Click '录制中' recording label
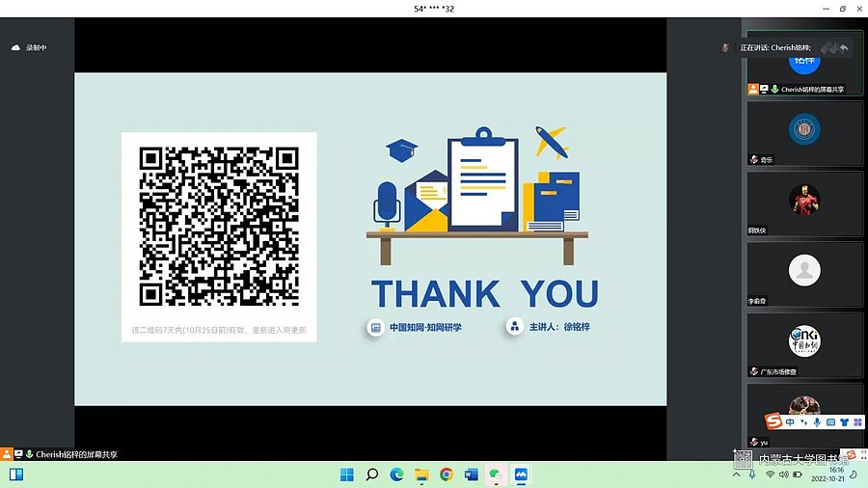 point(37,48)
